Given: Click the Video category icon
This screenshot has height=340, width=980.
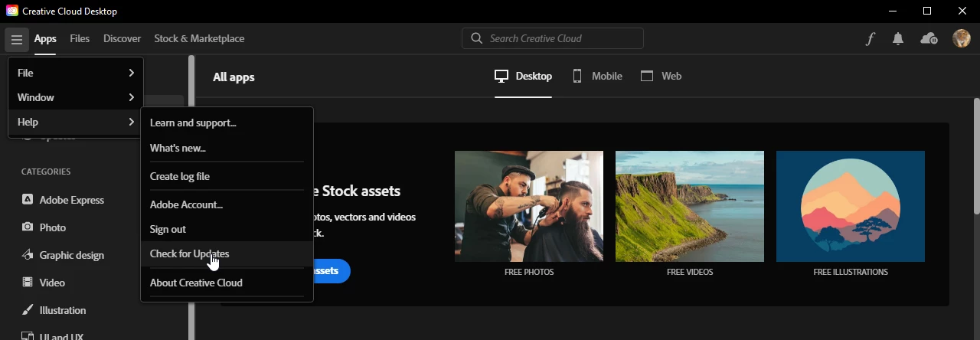Looking at the screenshot, I should pos(28,283).
